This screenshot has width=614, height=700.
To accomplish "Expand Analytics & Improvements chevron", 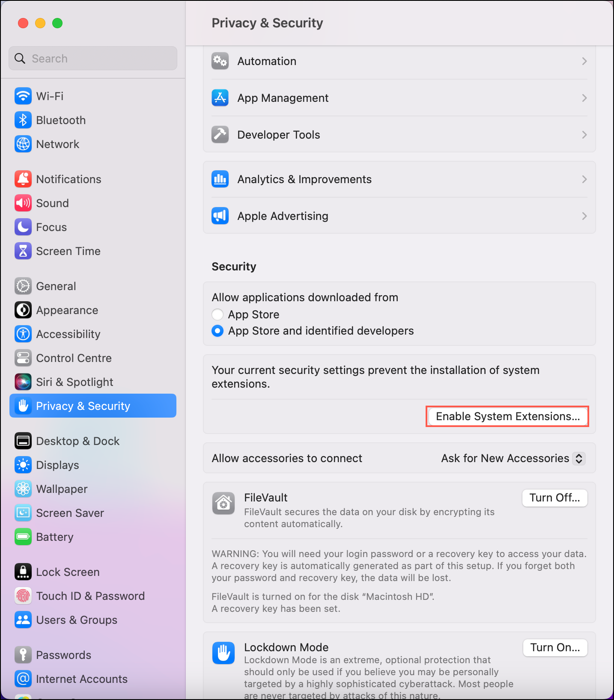I will click(x=584, y=179).
